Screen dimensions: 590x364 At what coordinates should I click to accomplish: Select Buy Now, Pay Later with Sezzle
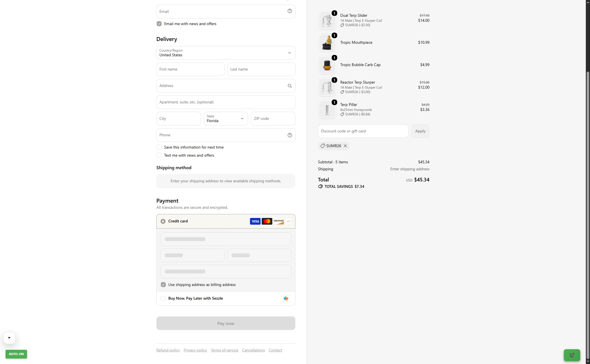coord(163,299)
